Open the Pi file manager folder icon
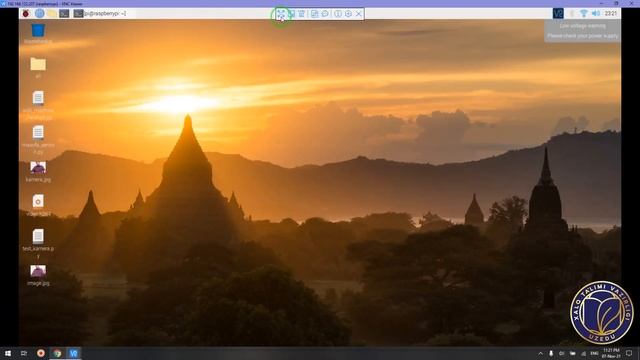This screenshot has height=360, width=640. tap(52, 13)
